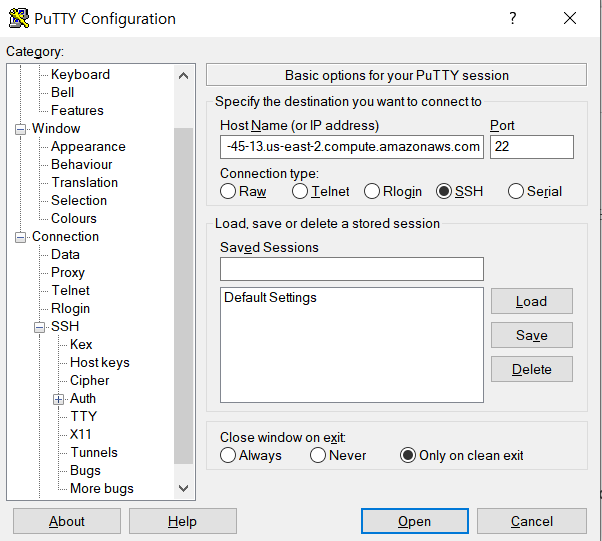Collapse the SSH tree node
This screenshot has height=541, width=602.
pos(39,328)
